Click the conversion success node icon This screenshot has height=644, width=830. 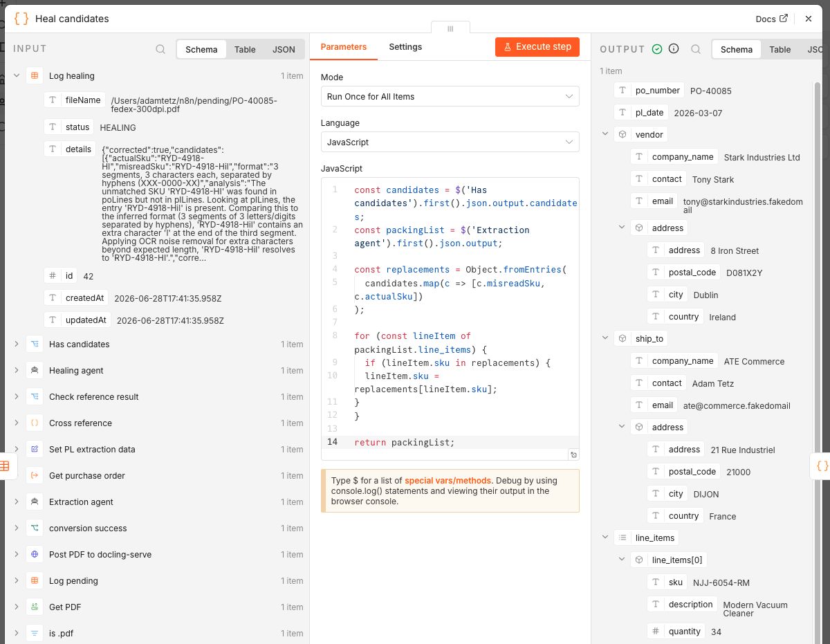point(35,528)
